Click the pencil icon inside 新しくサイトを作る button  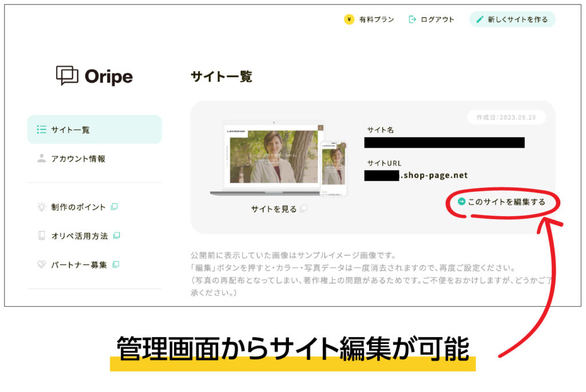(479, 19)
